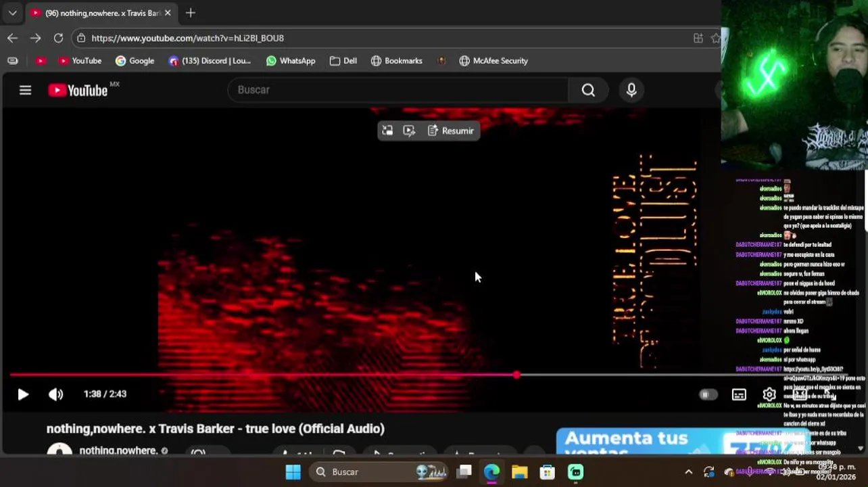The image size is (868, 487).
Task: Toggle the autoplay switch in the player
Action: 708,394
